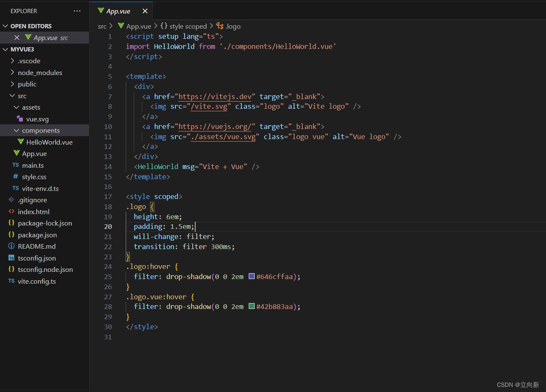The image size is (546, 392).
Task: Click the braces icon of tsconfig.node.json
Action: pyautogui.click(x=11, y=269)
